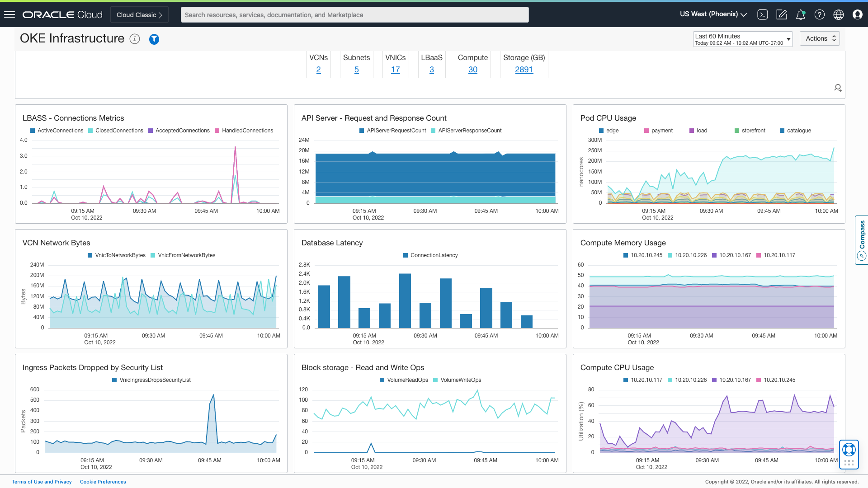
Task: Open the hamburger navigation menu
Action: coord(9,14)
